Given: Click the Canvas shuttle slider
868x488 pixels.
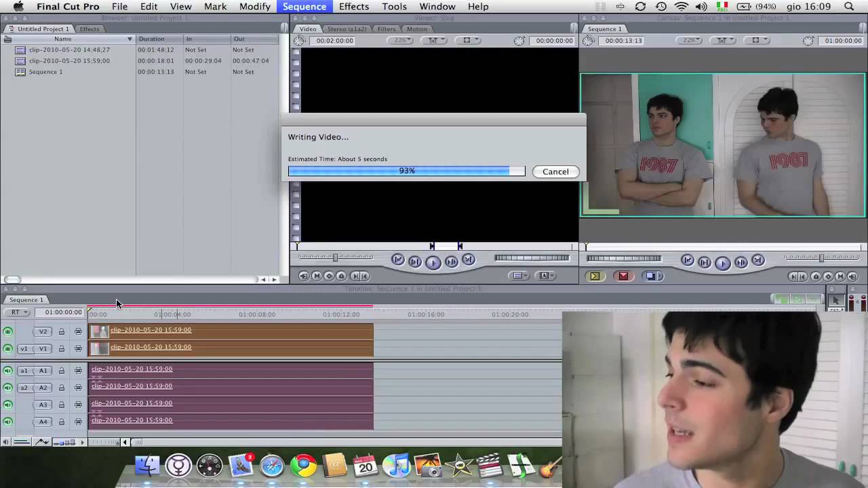Looking at the screenshot, I should (822, 258).
